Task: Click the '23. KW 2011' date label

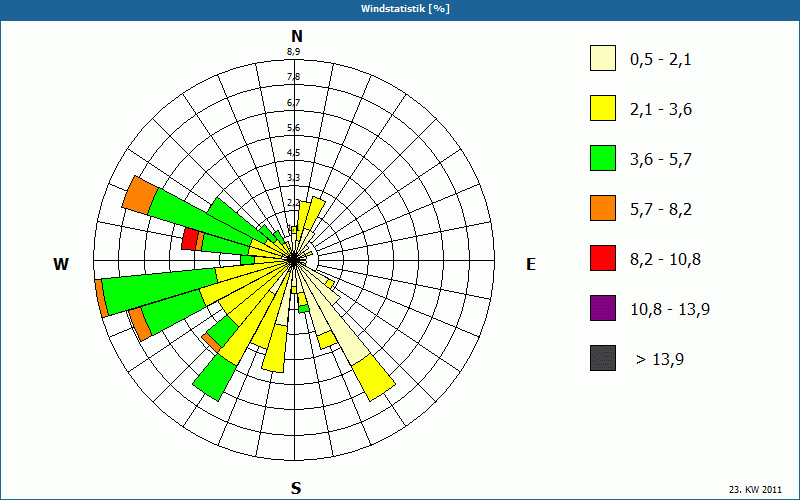Action: (x=755, y=490)
